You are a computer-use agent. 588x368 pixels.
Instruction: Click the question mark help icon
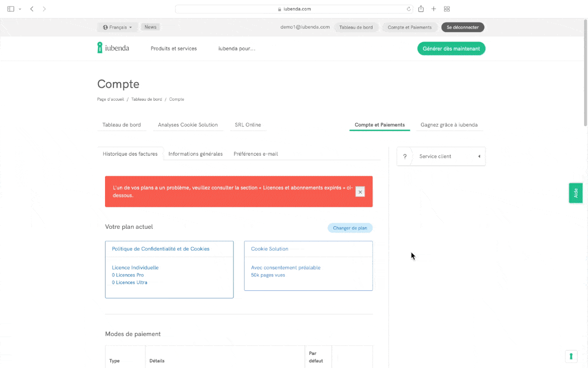404,156
